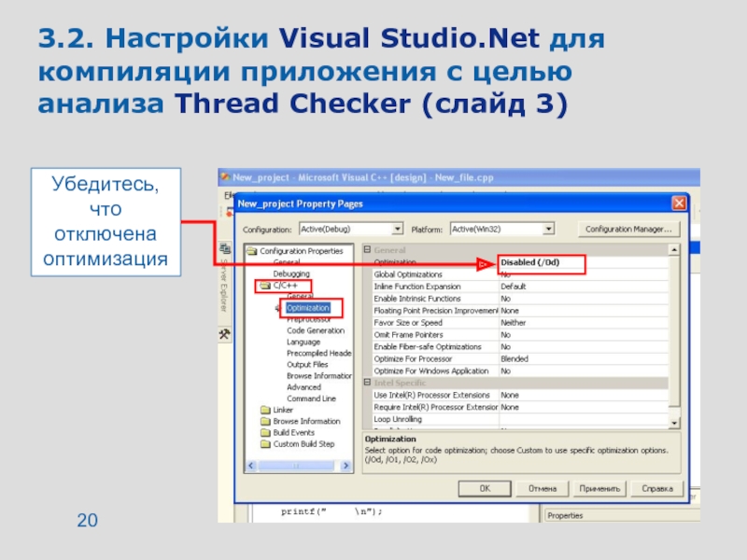Click the OK button
The image size is (747, 560).
pyautogui.click(x=485, y=488)
